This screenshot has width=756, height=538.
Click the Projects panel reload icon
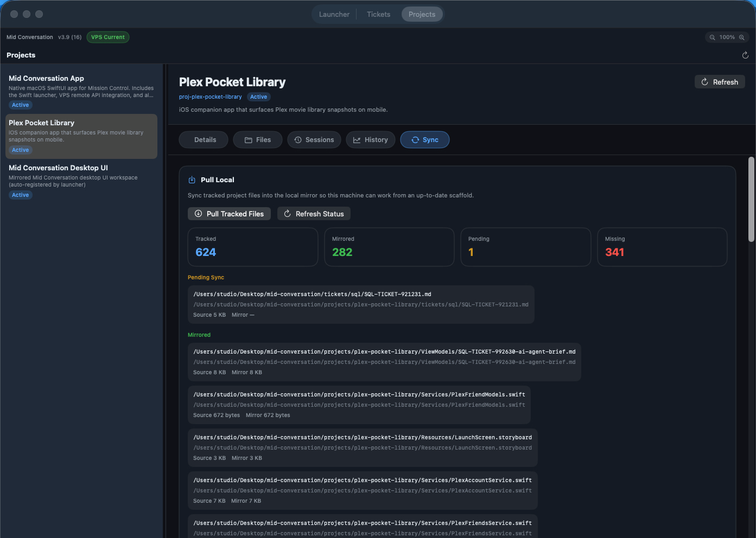745,55
